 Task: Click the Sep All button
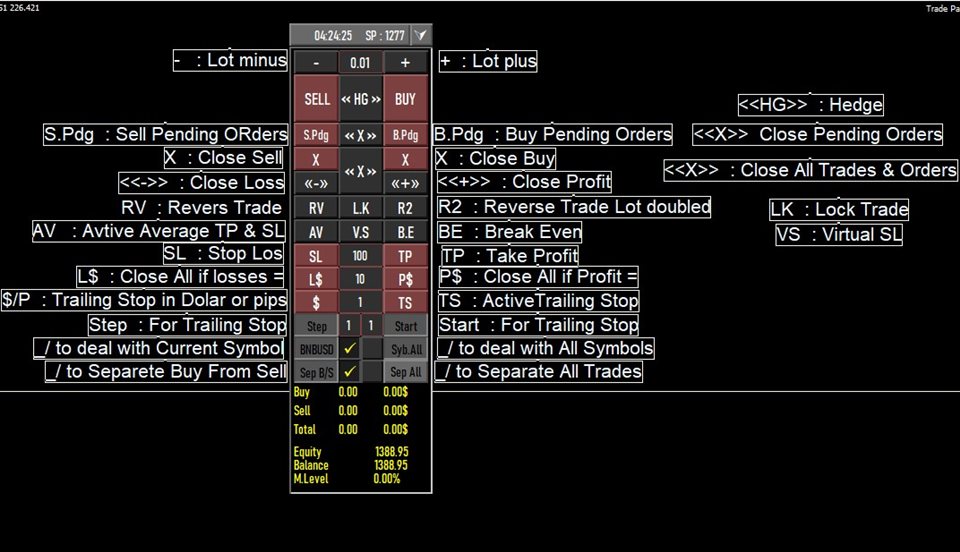coord(405,371)
